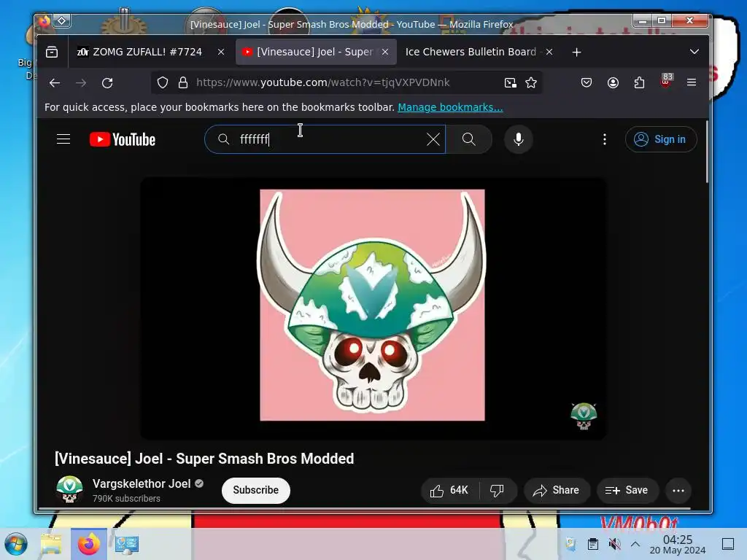List all tabs dropdown chevron
747x560 pixels.
tap(694, 52)
